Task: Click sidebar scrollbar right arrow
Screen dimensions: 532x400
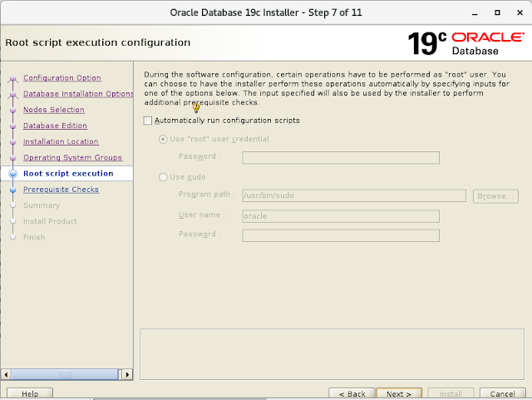Action: 127,374
